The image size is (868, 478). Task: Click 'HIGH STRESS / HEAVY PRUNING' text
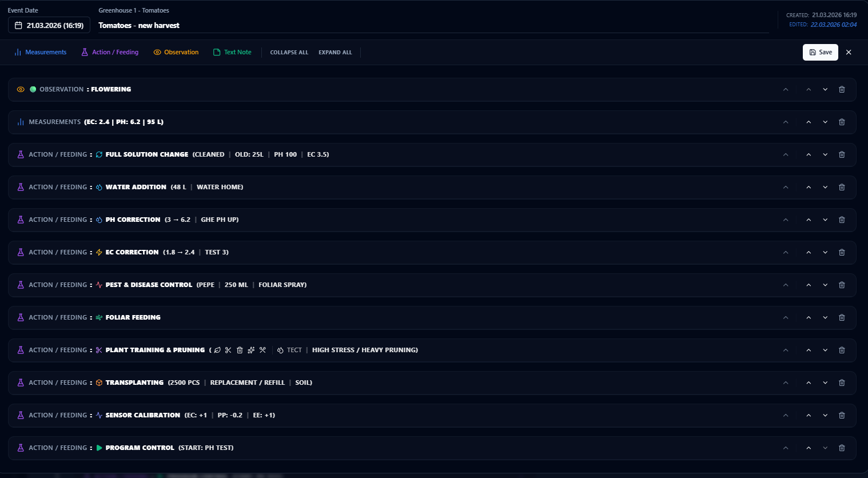click(x=364, y=350)
